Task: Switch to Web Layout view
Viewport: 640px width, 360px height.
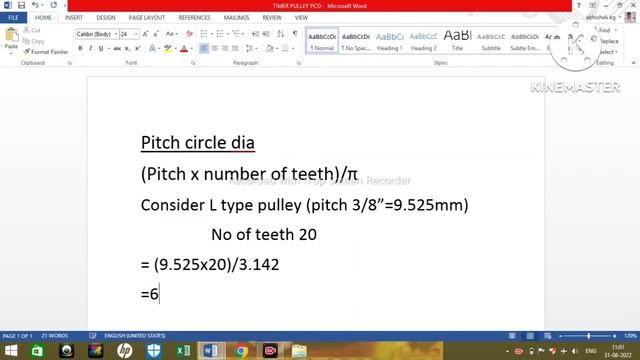Action: (547, 336)
